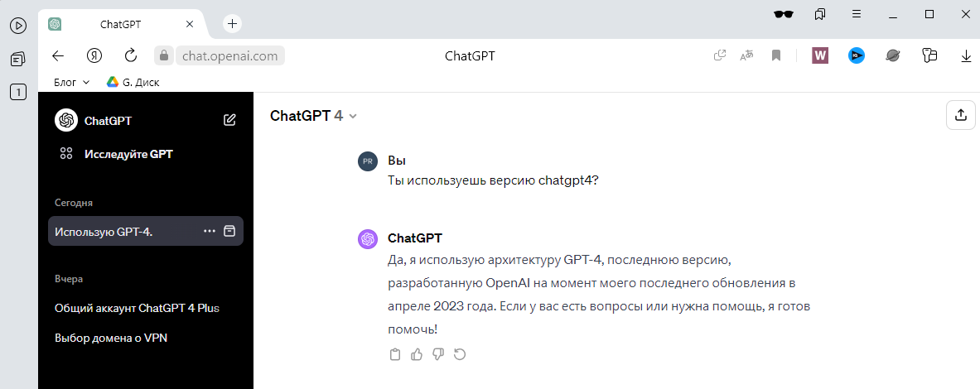
Task: Open bookmarks collection icon in title bar
Action: pyautogui.click(x=821, y=14)
